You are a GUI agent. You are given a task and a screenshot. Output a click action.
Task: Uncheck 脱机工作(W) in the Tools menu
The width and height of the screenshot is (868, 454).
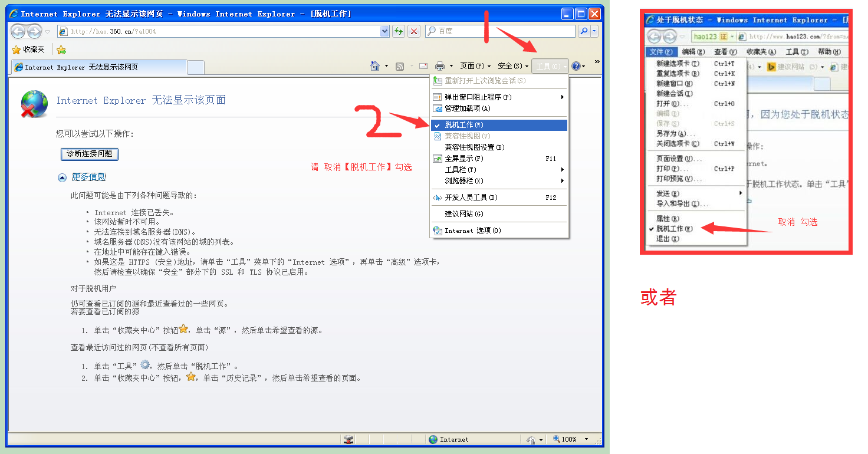tap(499, 125)
